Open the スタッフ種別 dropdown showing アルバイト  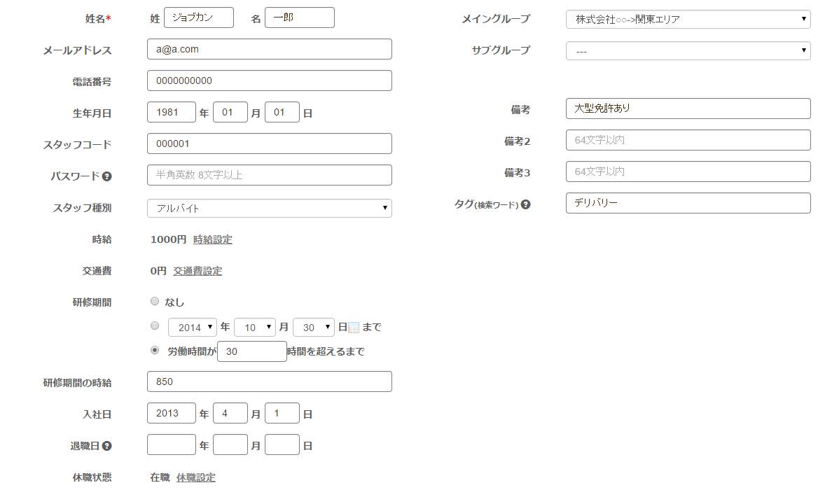click(x=269, y=208)
